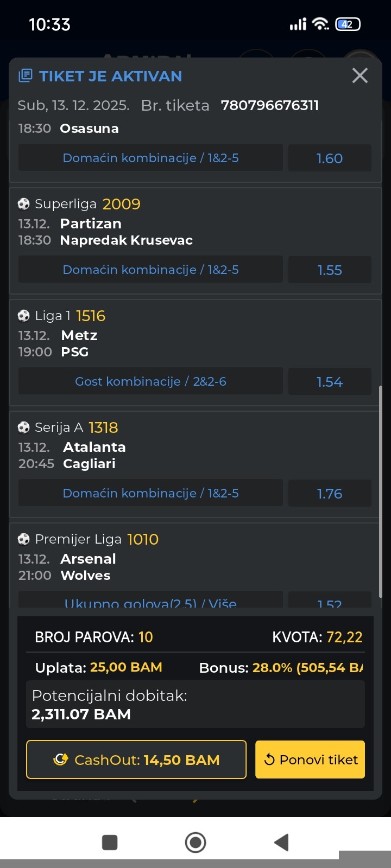
Task: Select the 1.55 odds for Partizan match
Action: 330,270
